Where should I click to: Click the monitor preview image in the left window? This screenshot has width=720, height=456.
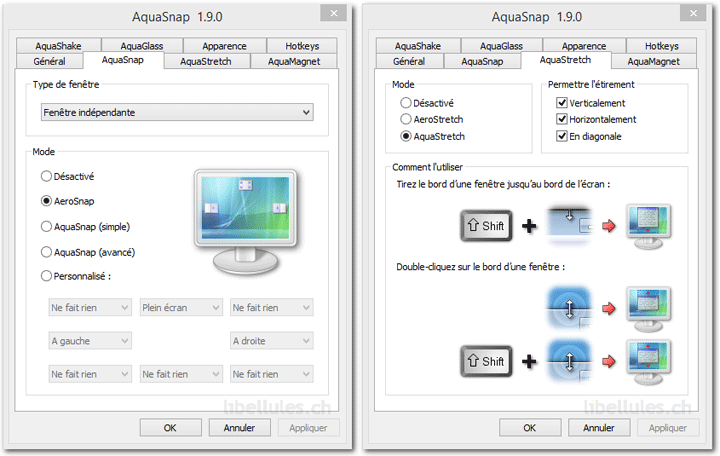[x=246, y=222]
